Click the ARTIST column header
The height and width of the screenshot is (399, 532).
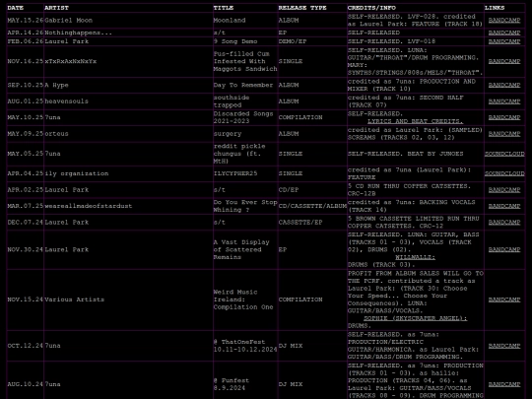point(56,8)
